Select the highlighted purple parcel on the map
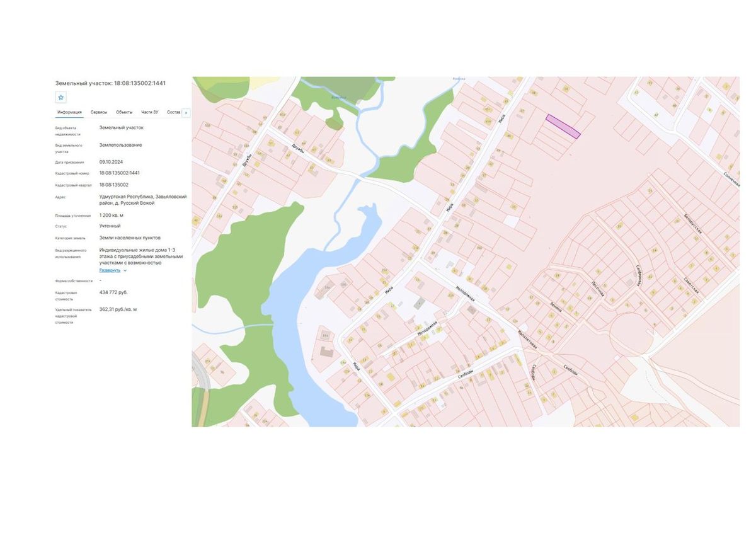Image resolution: width=756 pixels, height=535 pixels. pos(563,126)
